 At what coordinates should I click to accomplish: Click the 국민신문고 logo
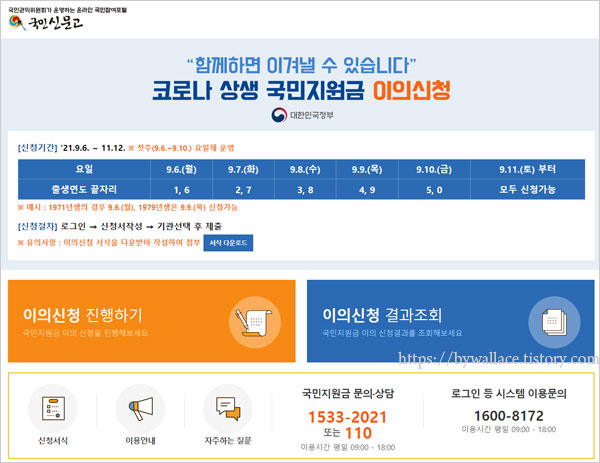46,23
